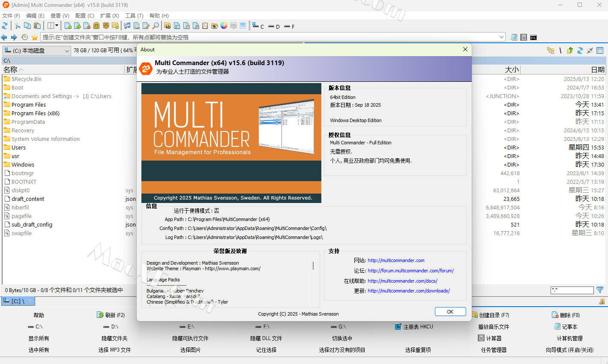The width and height of the screenshot is (608, 364).
Task: Click the 名称 column header
Action: pyautogui.click(x=63, y=69)
